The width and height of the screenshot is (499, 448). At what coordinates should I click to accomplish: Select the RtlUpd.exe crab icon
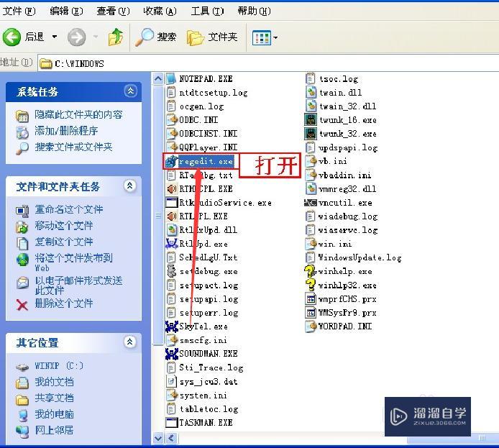coord(171,244)
